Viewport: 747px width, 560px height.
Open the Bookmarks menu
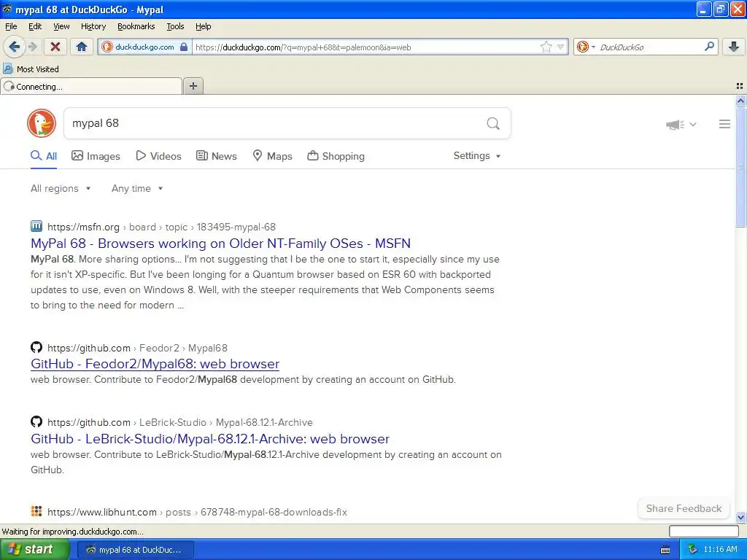[136, 26]
